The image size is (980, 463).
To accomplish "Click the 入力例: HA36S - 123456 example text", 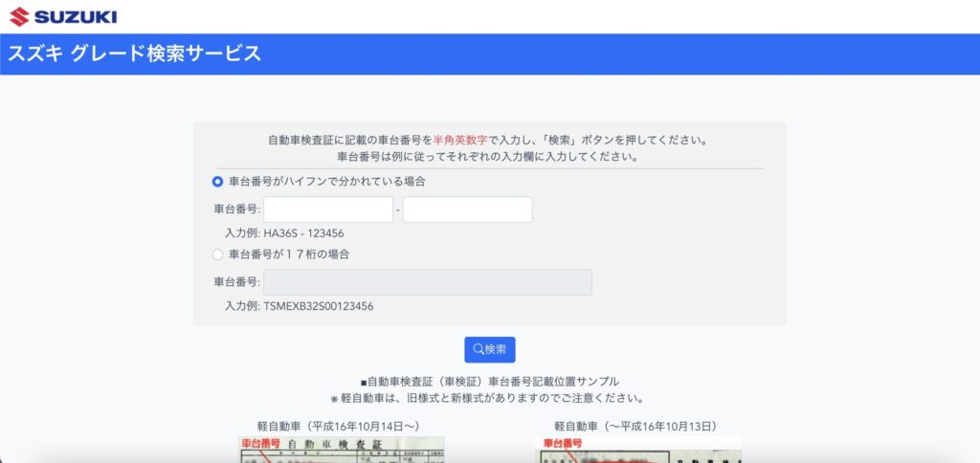I will tap(284, 233).
